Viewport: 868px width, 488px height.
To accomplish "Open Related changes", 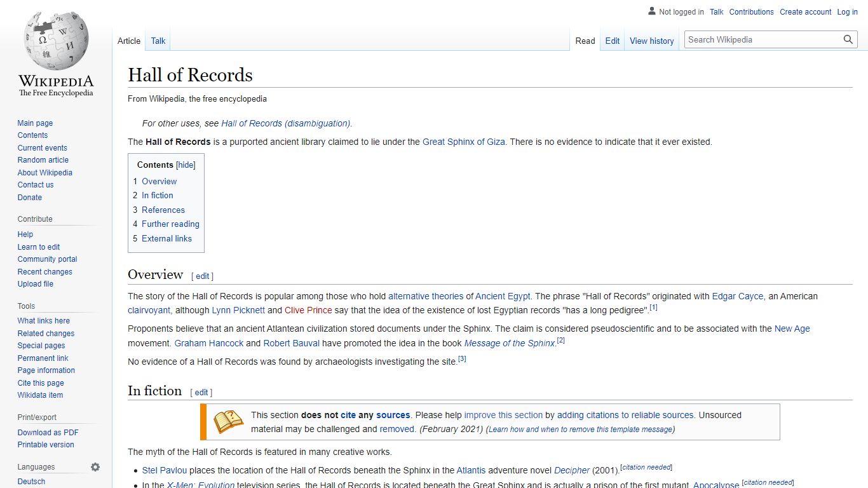I will (x=46, y=334).
